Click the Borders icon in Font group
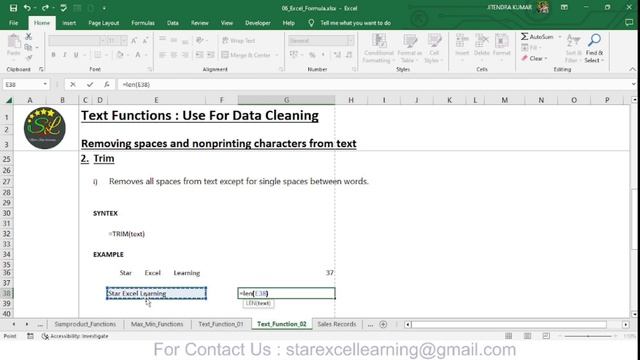Screen dimensions: 640x360 [98, 55]
